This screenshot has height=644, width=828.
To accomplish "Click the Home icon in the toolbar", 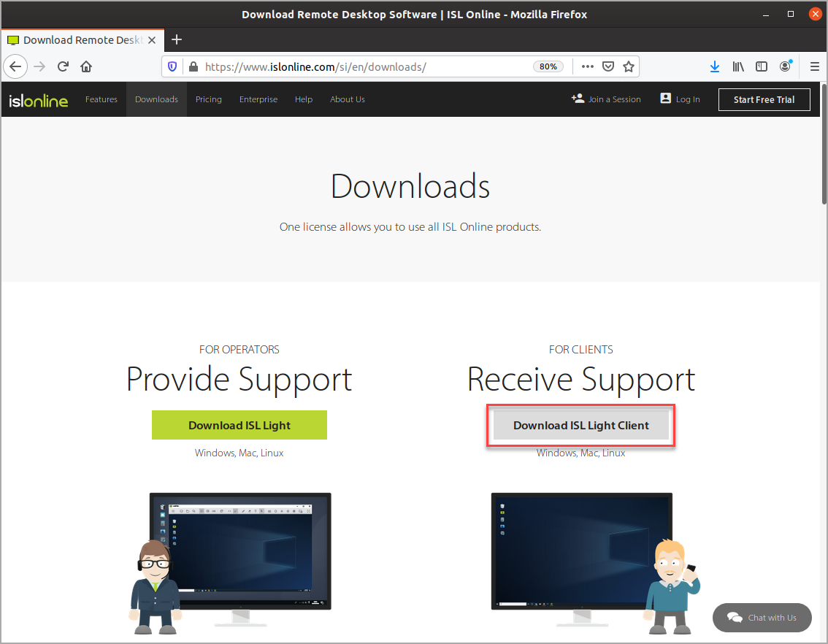I will click(x=85, y=66).
